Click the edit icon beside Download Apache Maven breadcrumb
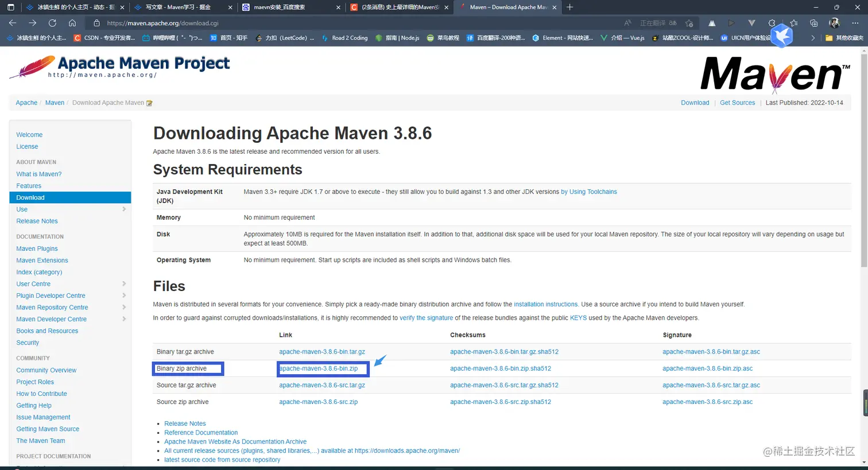The image size is (868, 470). [x=149, y=103]
